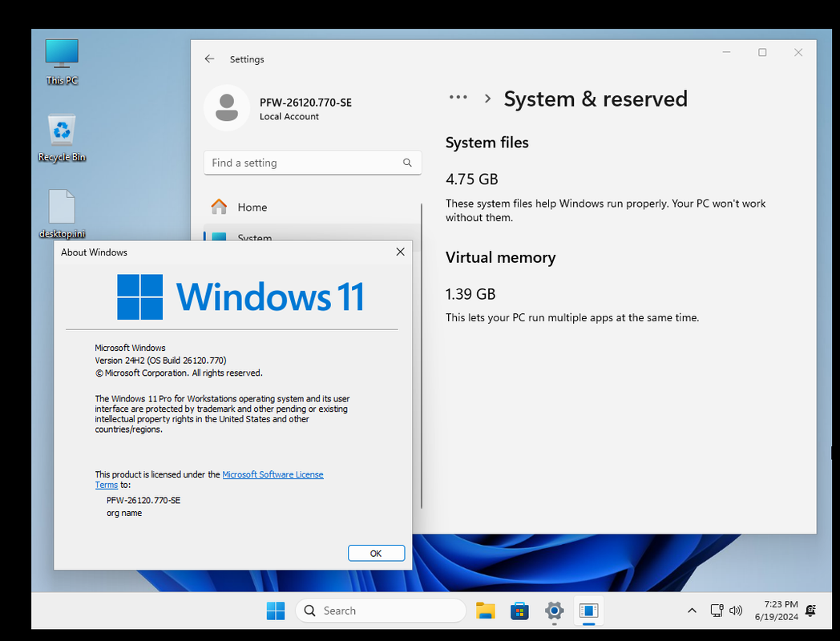Click the Virtual memory heading
This screenshot has width=840, height=641.
[x=500, y=257]
